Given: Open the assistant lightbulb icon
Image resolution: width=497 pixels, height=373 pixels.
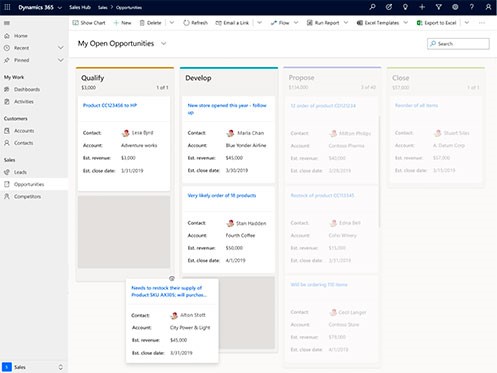Looking at the screenshot, I should (x=405, y=7).
